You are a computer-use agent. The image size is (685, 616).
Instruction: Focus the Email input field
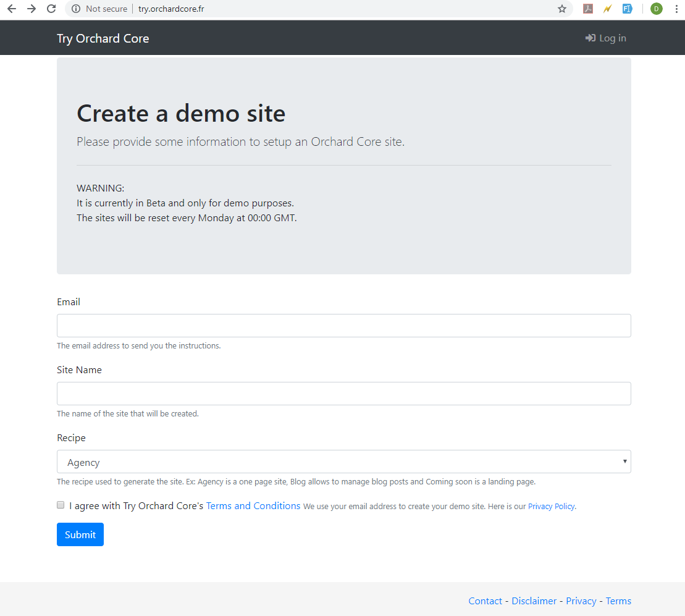344,326
